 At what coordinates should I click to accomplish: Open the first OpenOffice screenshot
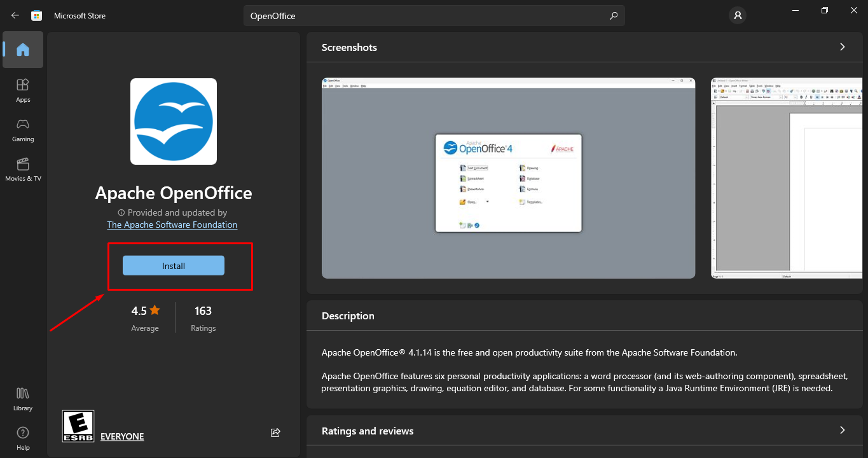(508, 178)
